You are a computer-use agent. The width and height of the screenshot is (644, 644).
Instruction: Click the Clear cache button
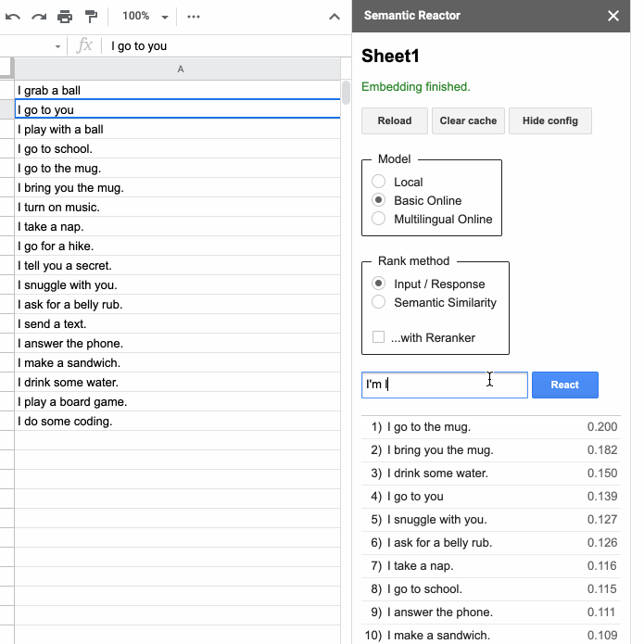(x=468, y=120)
